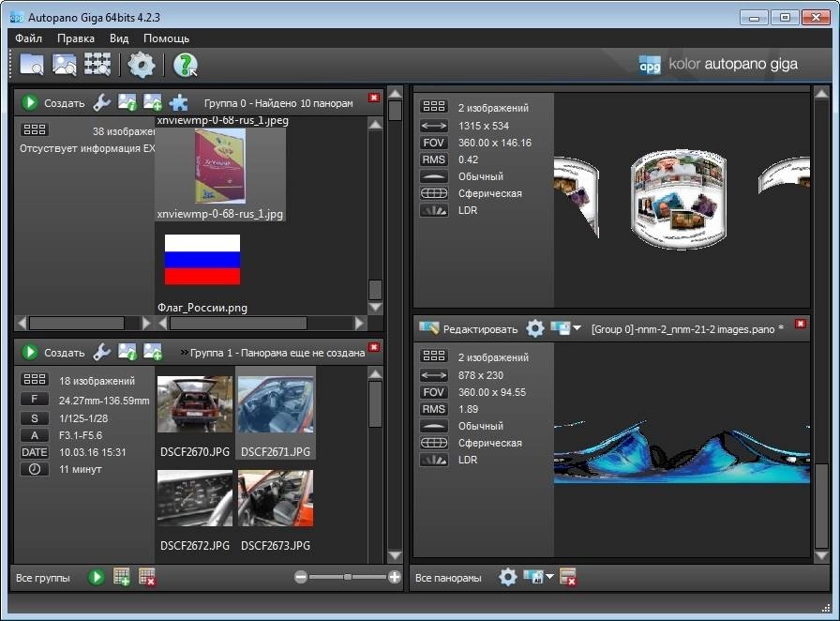Open the settings gear in main toolbar
840x621 pixels.
click(x=142, y=66)
